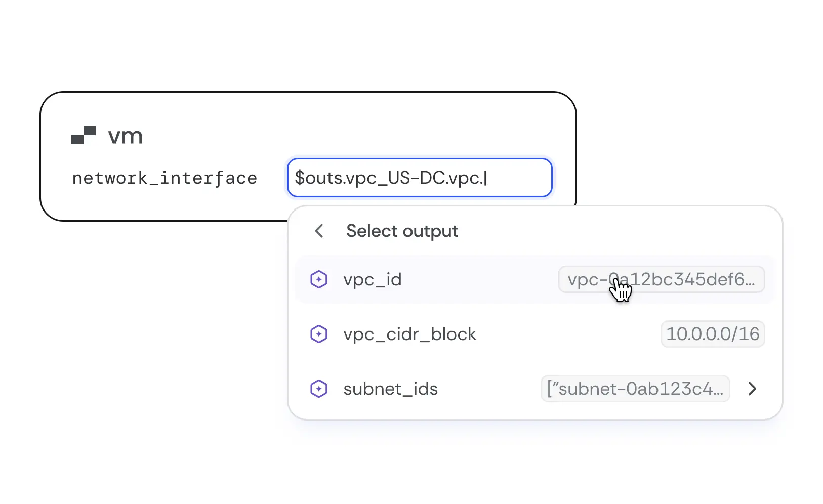Select the vpc_cidr_block output label
The height and width of the screenshot is (504, 823).
pyautogui.click(x=409, y=334)
